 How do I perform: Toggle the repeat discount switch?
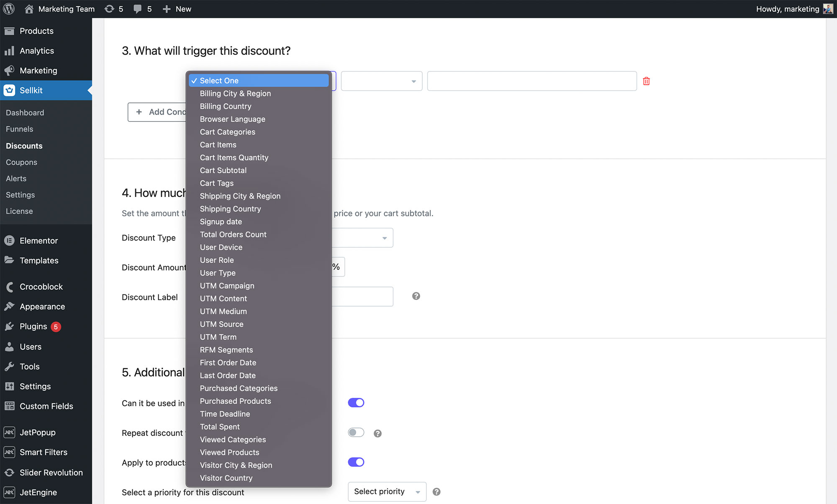point(356,432)
